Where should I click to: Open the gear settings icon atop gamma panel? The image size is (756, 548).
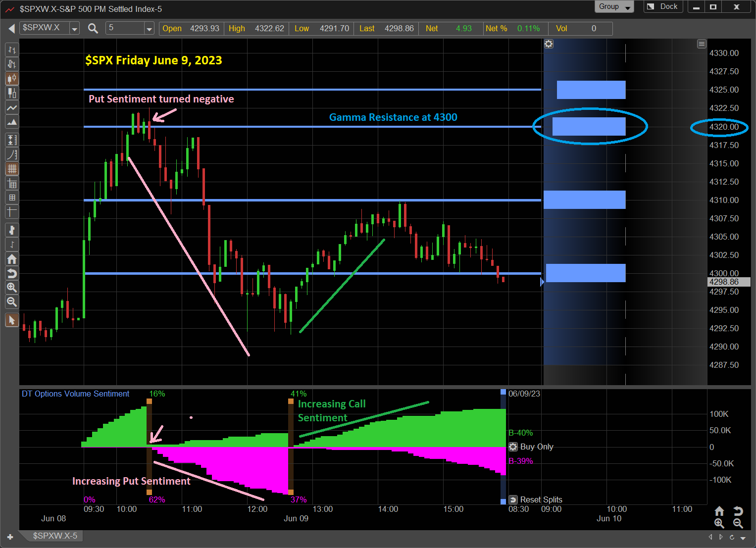click(x=549, y=44)
